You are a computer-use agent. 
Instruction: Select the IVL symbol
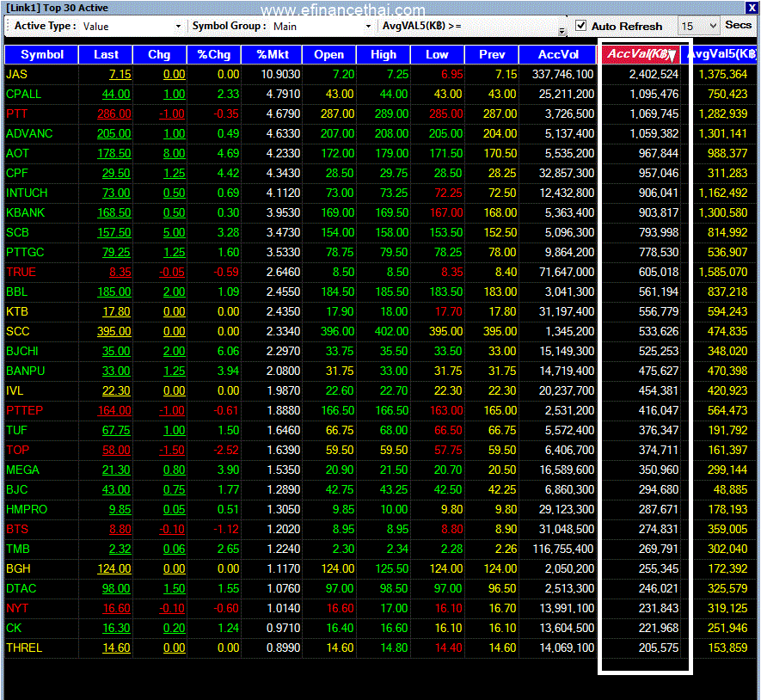15,390
